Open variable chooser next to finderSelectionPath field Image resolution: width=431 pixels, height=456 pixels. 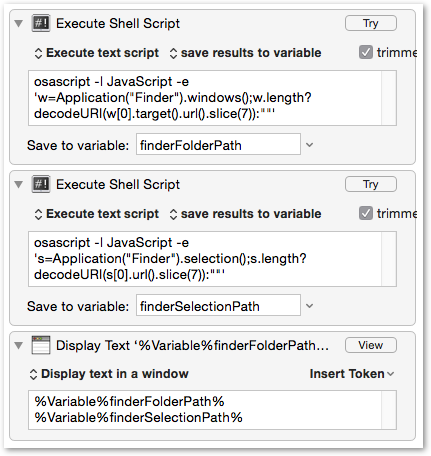tap(310, 306)
